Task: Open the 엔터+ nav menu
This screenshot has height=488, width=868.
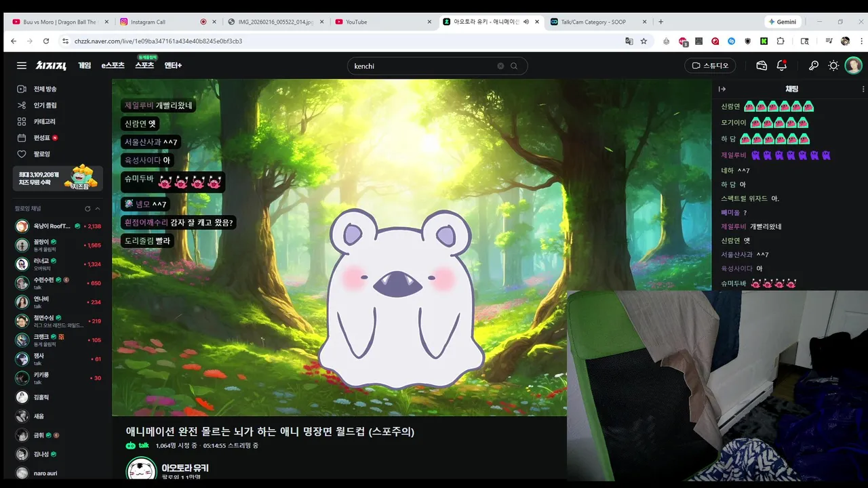Action: [173, 66]
